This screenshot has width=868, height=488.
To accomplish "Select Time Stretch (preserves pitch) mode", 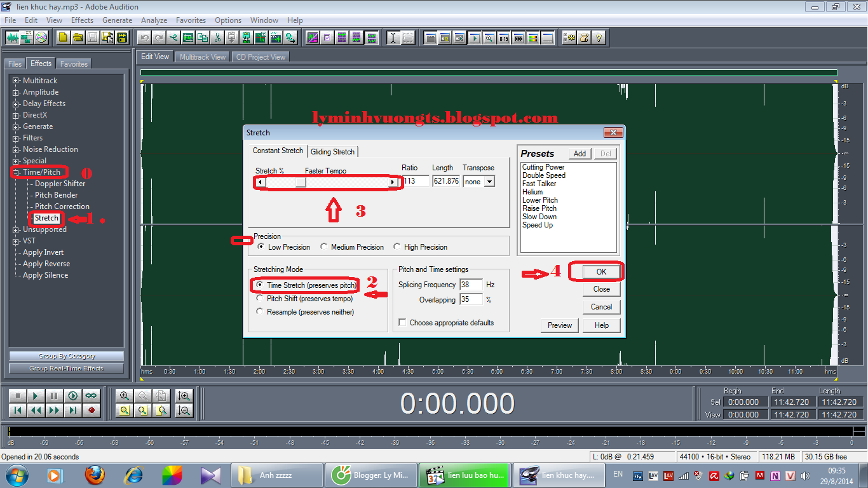I will tap(260, 285).
